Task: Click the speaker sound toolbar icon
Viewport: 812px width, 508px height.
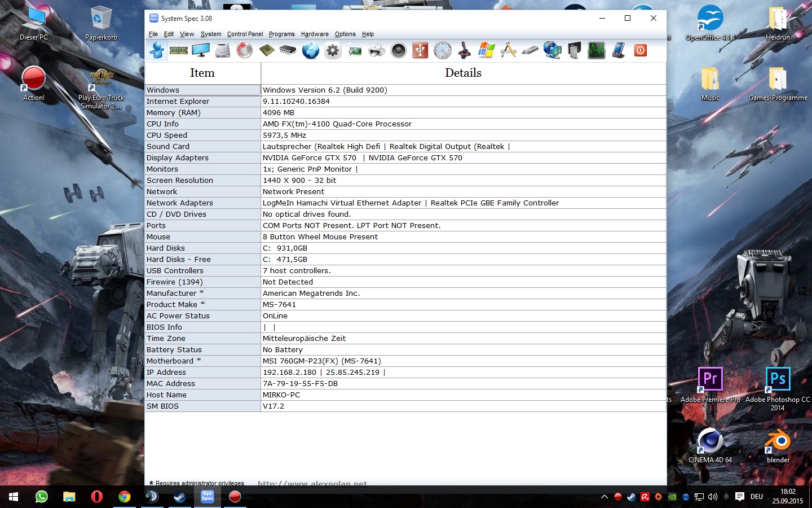Action: (399, 50)
